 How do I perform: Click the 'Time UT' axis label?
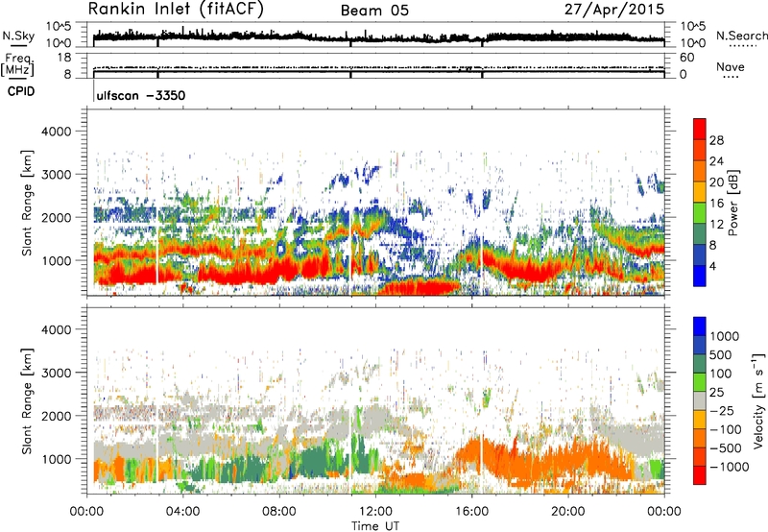point(375,526)
